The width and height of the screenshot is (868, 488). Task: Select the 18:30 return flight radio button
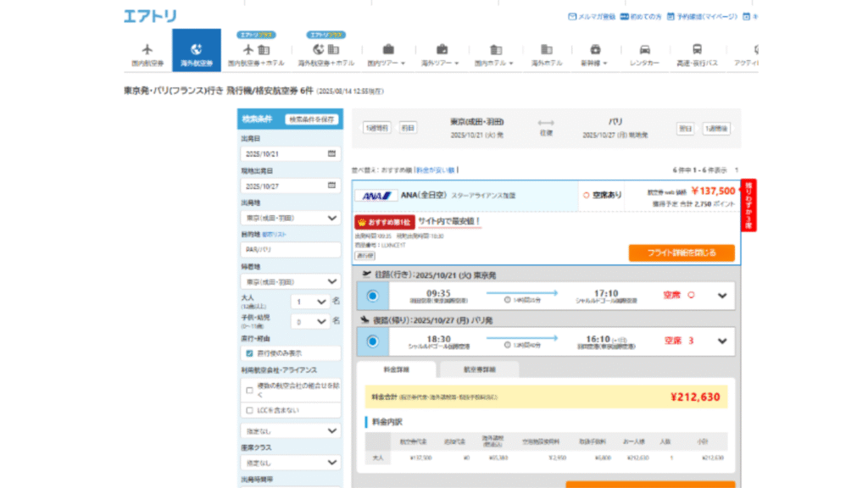pyautogui.click(x=373, y=341)
